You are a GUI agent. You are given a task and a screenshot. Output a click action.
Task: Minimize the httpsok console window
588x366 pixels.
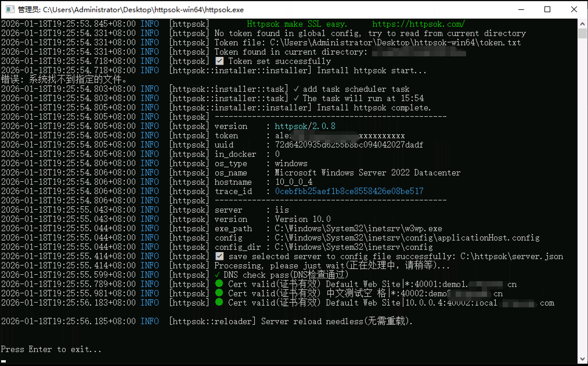point(521,10)
